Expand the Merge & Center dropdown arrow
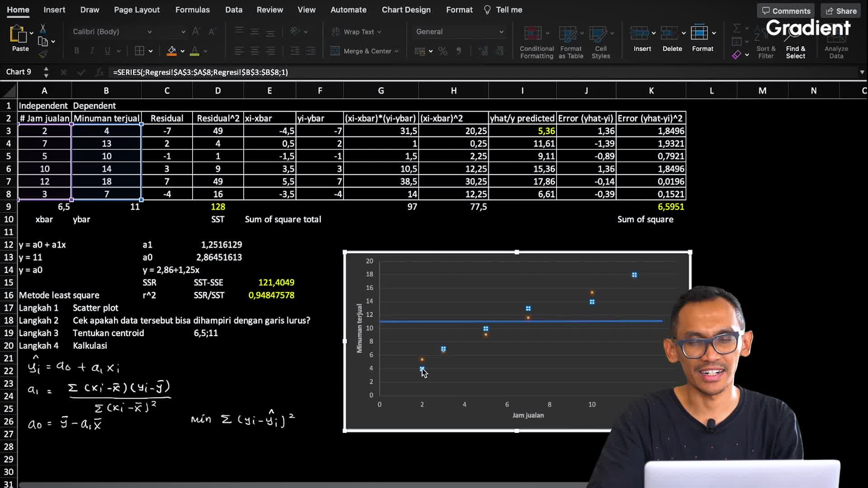Image resolution: width=868 pixels, height=488 pixels. [396, 51]
